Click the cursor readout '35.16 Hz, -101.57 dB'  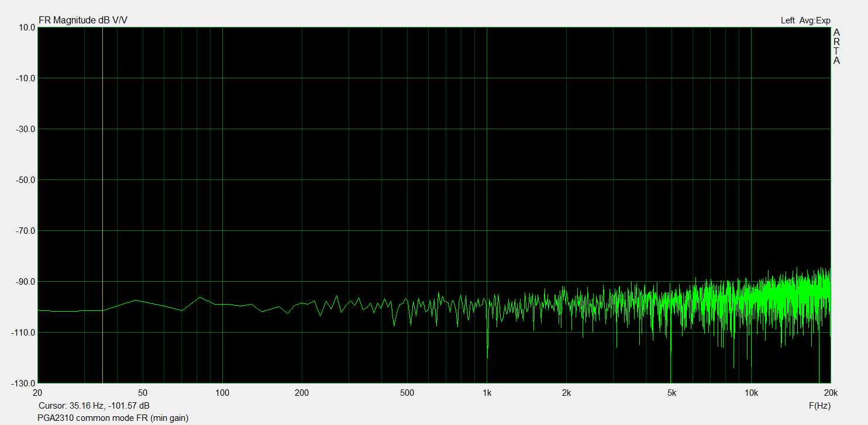109,406
